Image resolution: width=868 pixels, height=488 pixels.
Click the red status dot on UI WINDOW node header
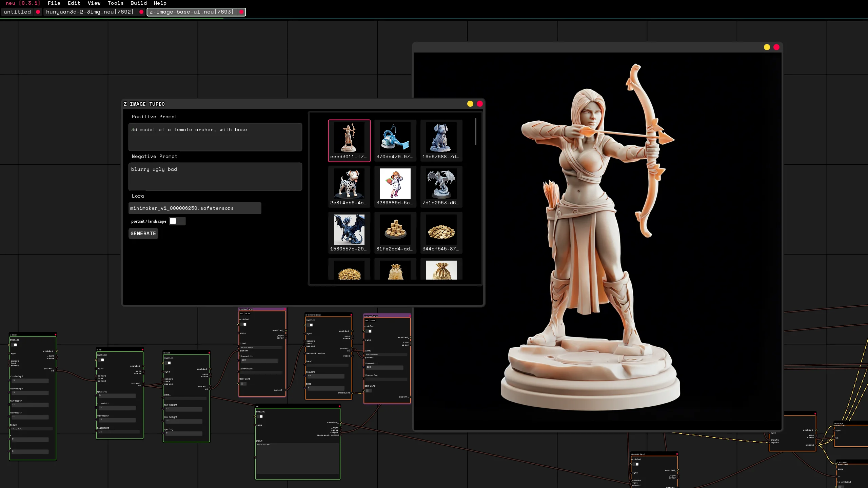coord(55,335)
